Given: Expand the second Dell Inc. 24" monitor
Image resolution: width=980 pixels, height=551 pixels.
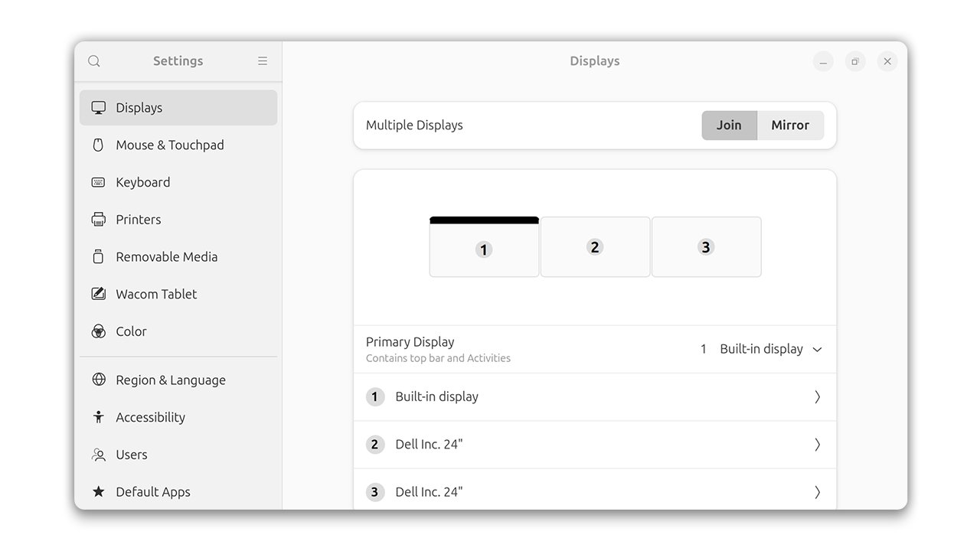Looking at the screenshot, I should point(816,445).
